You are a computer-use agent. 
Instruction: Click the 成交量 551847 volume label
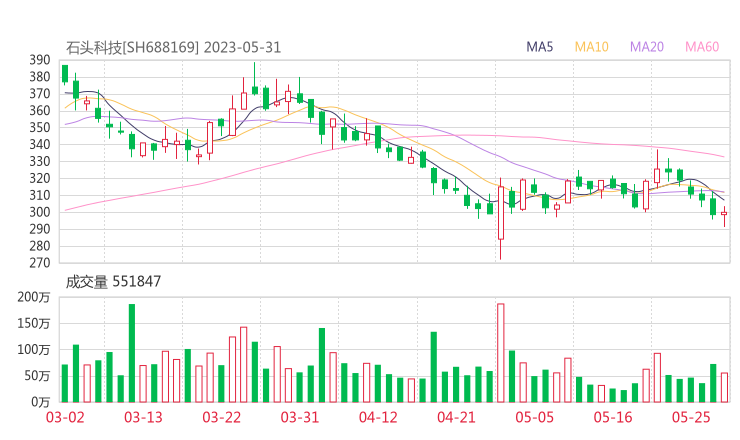tap(113, 282)
